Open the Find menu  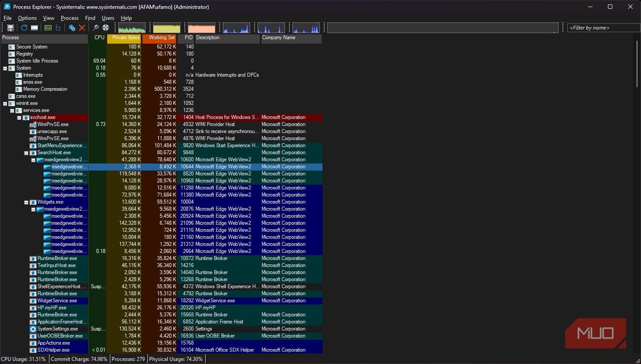(x=90, y=18)
